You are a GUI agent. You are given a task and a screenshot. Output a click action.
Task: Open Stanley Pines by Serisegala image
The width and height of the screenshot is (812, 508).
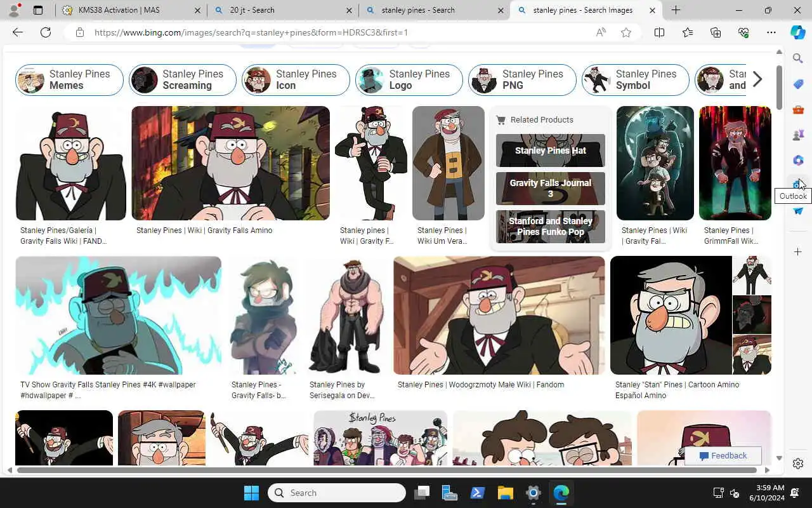[346, 316]
